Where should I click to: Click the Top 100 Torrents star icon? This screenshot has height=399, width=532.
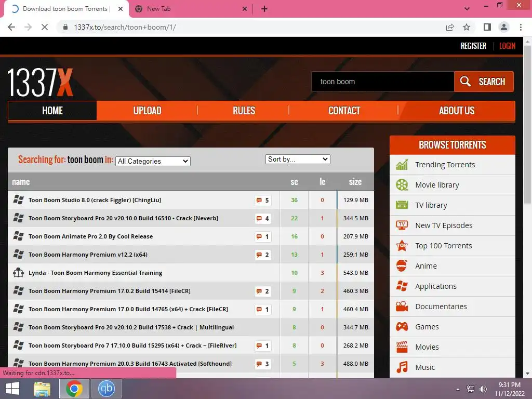coord(402,246)
